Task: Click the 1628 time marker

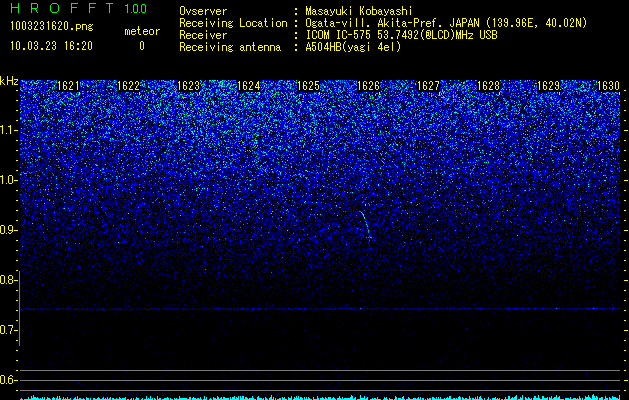Action: click(489, 86)
